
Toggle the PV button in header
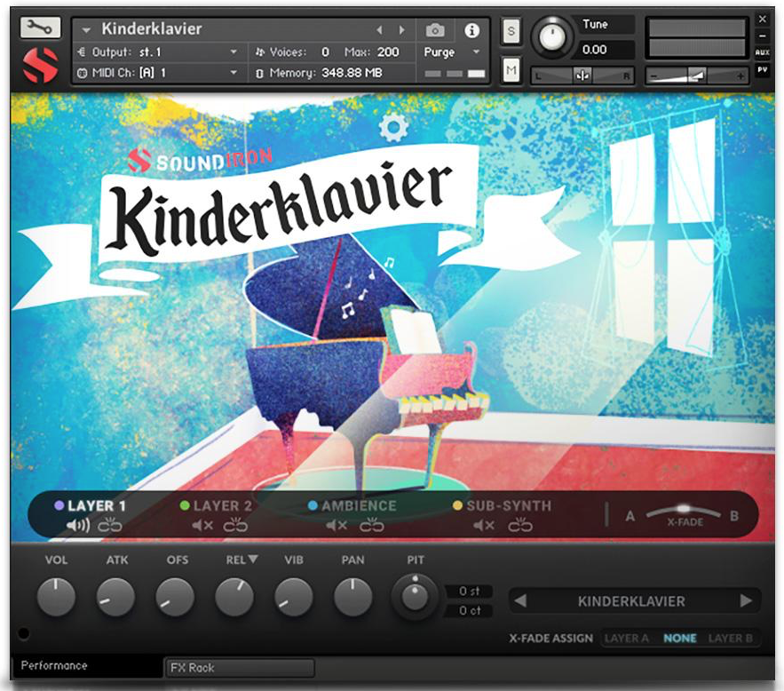762,70
